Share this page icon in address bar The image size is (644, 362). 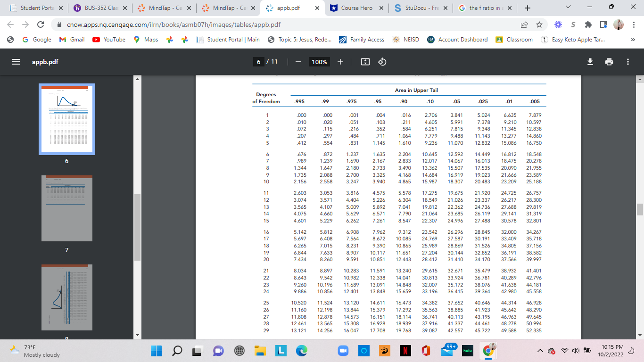524,25
